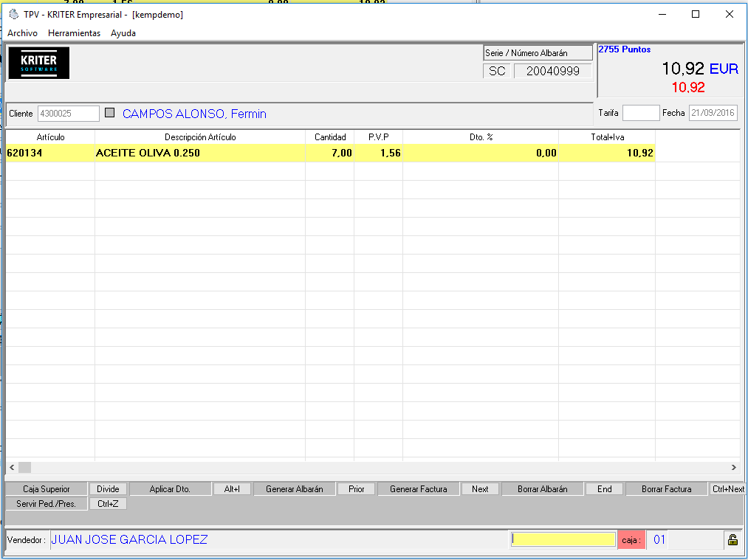This screenshot has height=560, width=748.
Task: Click the Next shortcut button
Action: coord(480,489)
